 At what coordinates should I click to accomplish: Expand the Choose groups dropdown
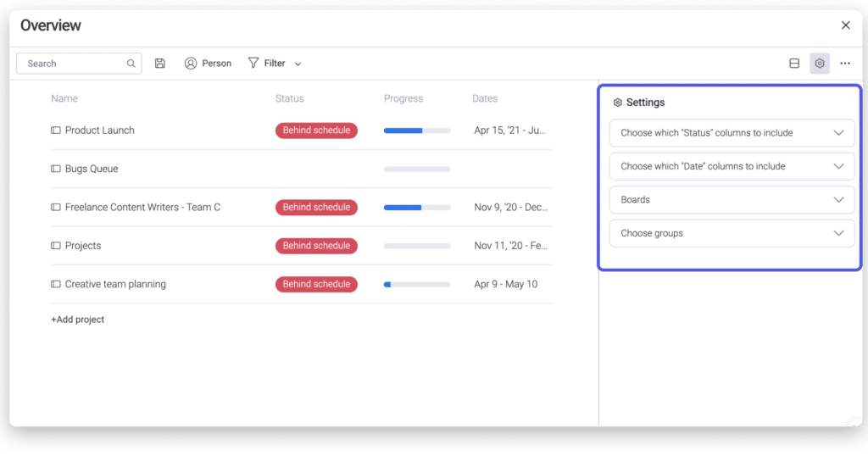coord(732,233)
